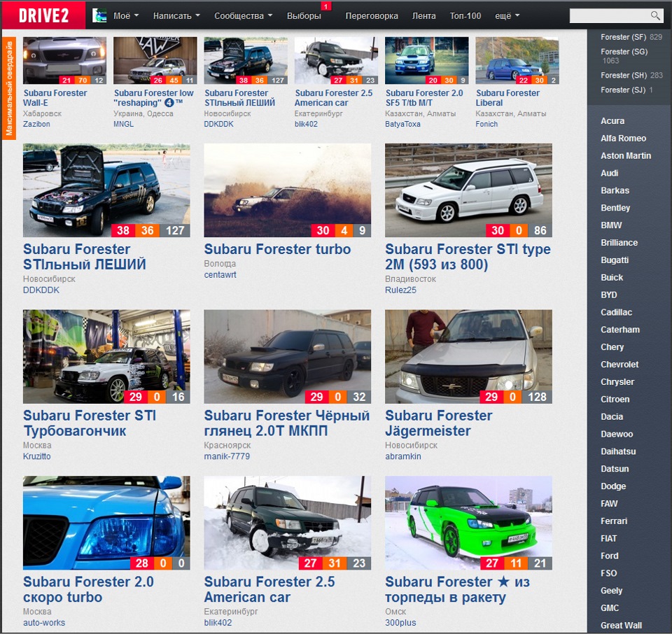Open user Rulez25 profile
This screenshot has height=634, width=672.
click(400, 290)
